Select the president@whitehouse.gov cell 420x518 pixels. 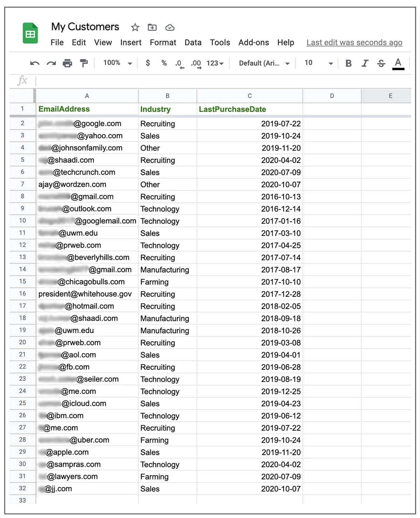tap(87, 294)
